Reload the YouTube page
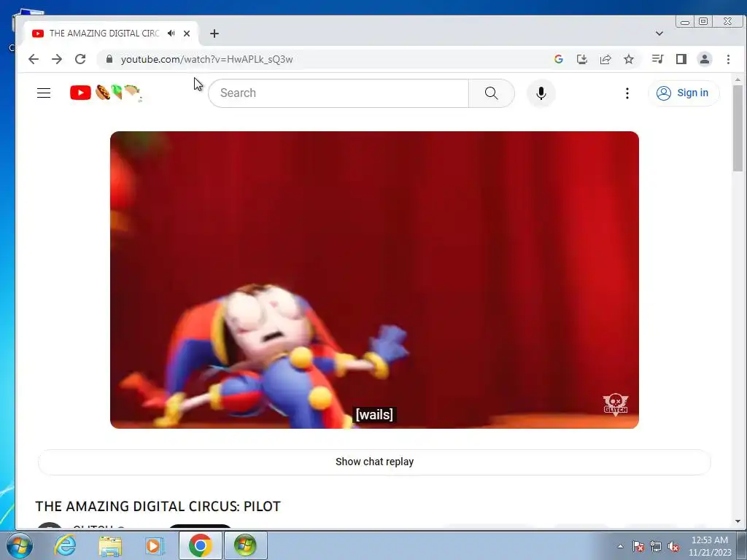The width and height of the screenshot is (747, 560). (x=80, y=59)
